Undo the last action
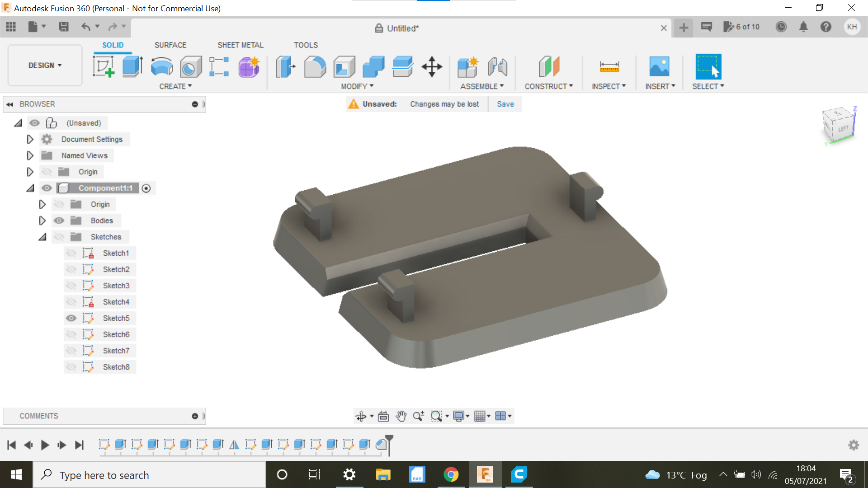 85,27
